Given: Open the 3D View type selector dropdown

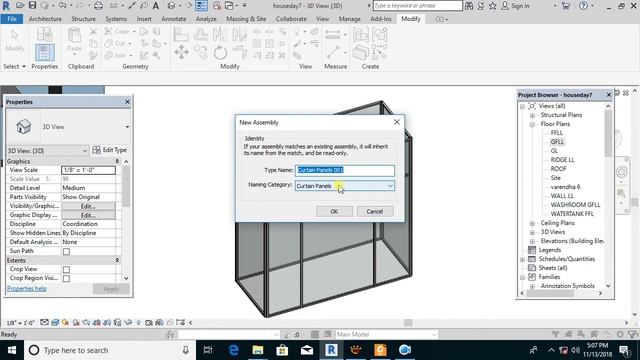Looking at the screenshot, I should coord(127,127).
